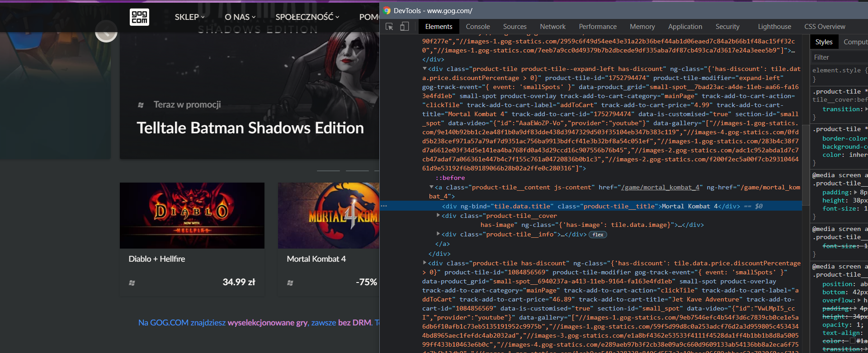Click the previous slide arrow on banner

click(106, 31)
